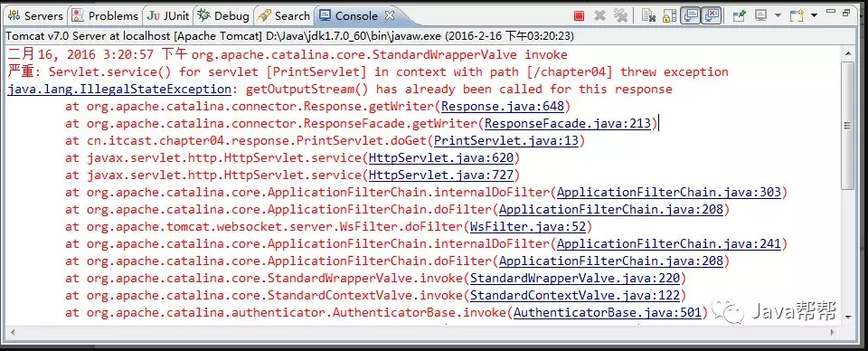Click the 'cn.itcast.chapter04.response.PrintServlet.doGet' text
The width and height of the screenshot is (868, 351).
coord(257,140)
